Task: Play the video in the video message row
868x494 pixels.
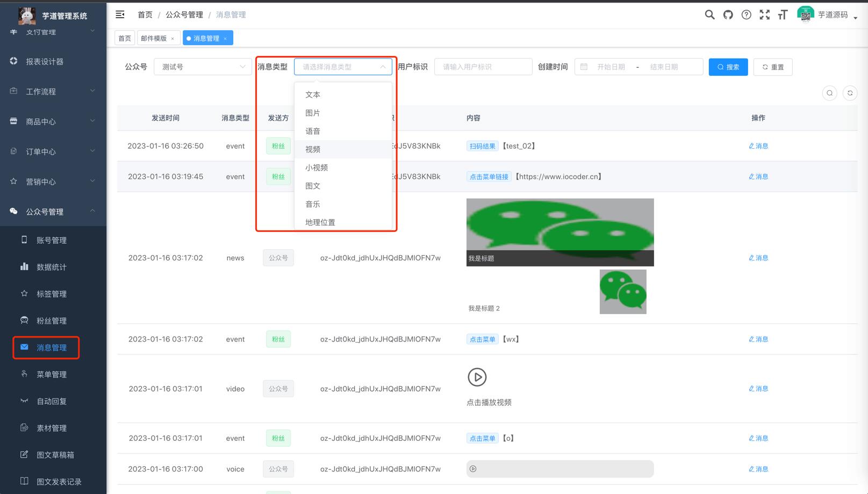Action: (x=477, y=377)
